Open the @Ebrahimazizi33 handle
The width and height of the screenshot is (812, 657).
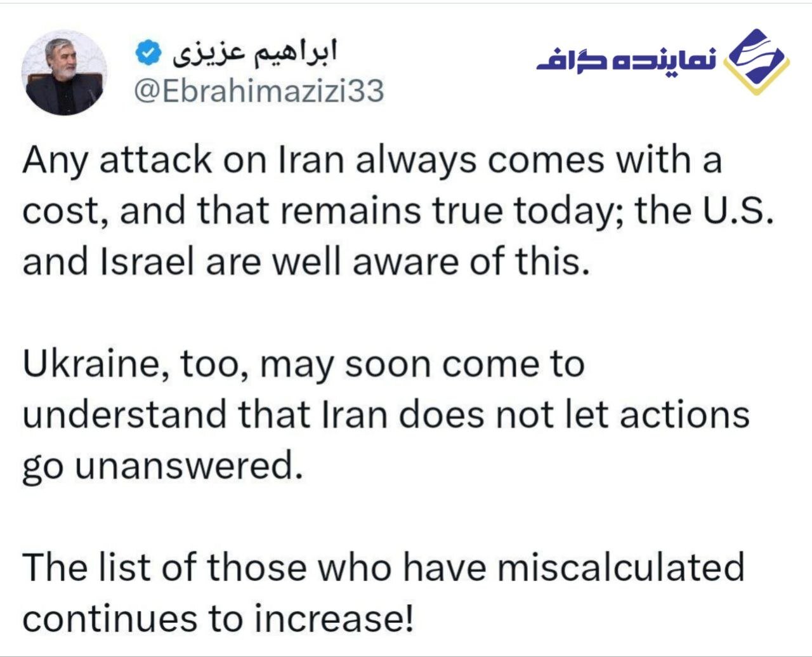click(259, 92)
